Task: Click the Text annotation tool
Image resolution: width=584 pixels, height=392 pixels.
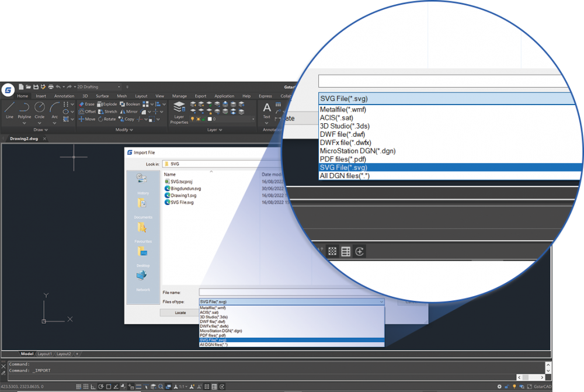Action: pyautogui.click(x=267, y=110)
